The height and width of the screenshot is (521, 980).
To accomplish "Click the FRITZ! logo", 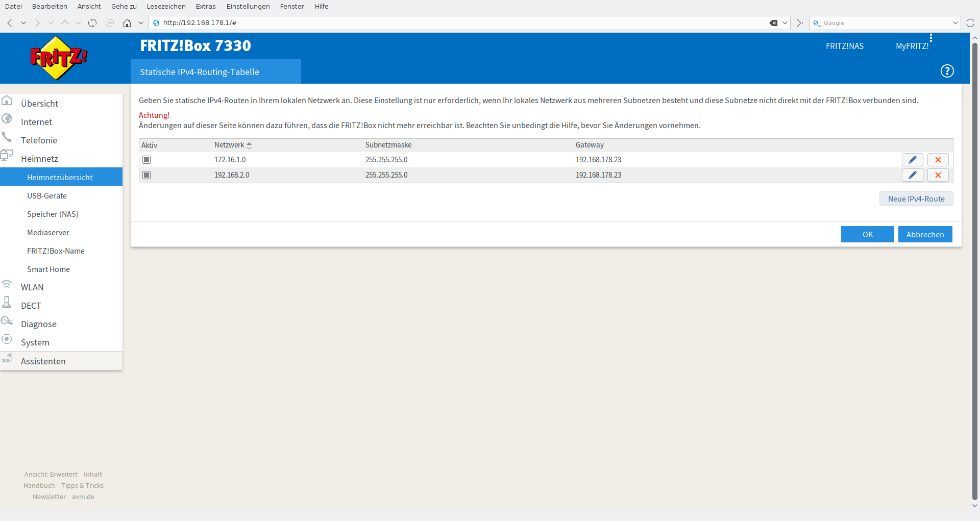I will (58, 58).
